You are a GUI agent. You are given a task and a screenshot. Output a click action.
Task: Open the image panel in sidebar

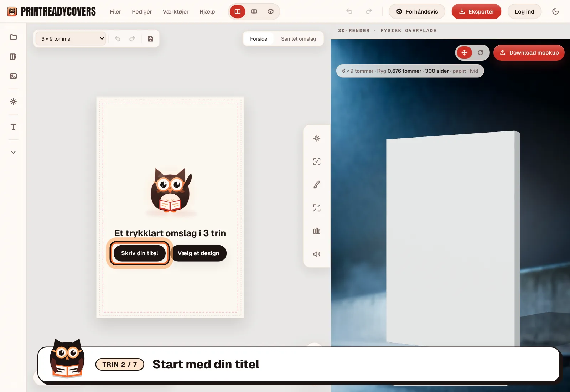point(13,76)
